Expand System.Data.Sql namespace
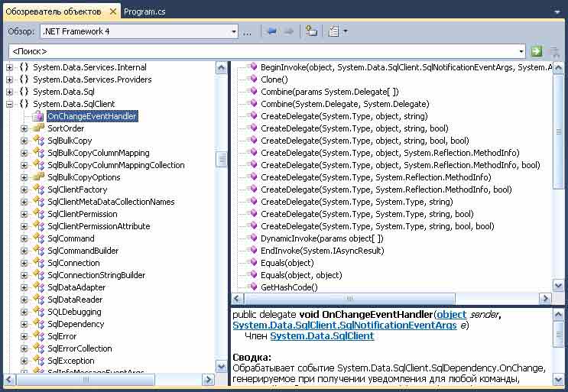568x392 pixels. pos(10,92)
